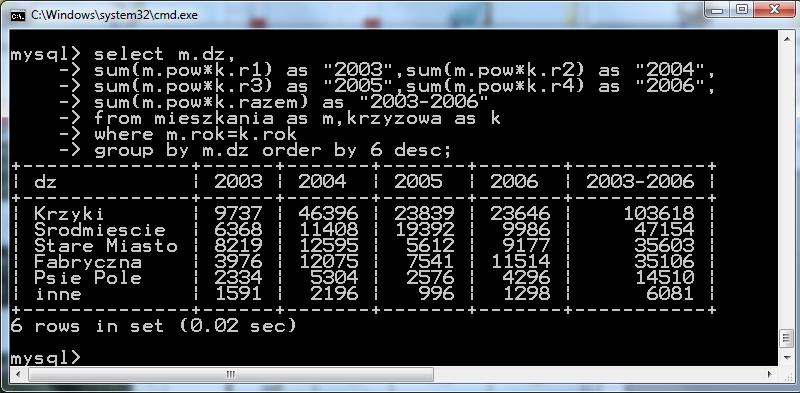This screenshot has height=393, width=800.
Task: Click total 103618 for Krzyki
Action: (659, 213)
